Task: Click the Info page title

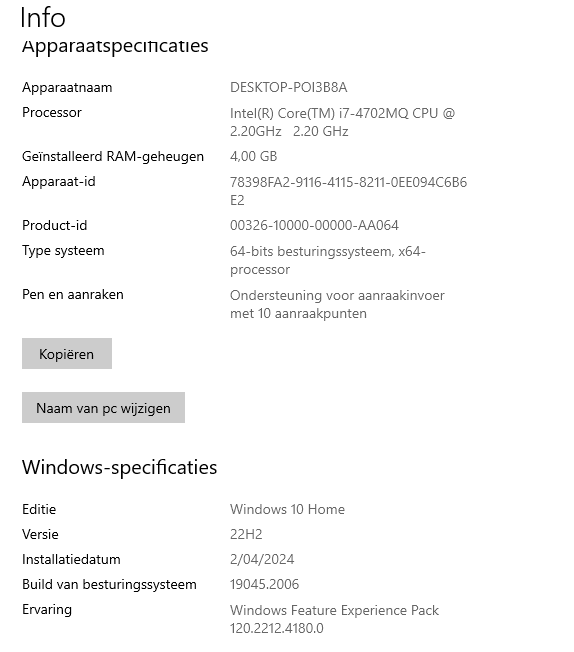Action: click(43, 17)
